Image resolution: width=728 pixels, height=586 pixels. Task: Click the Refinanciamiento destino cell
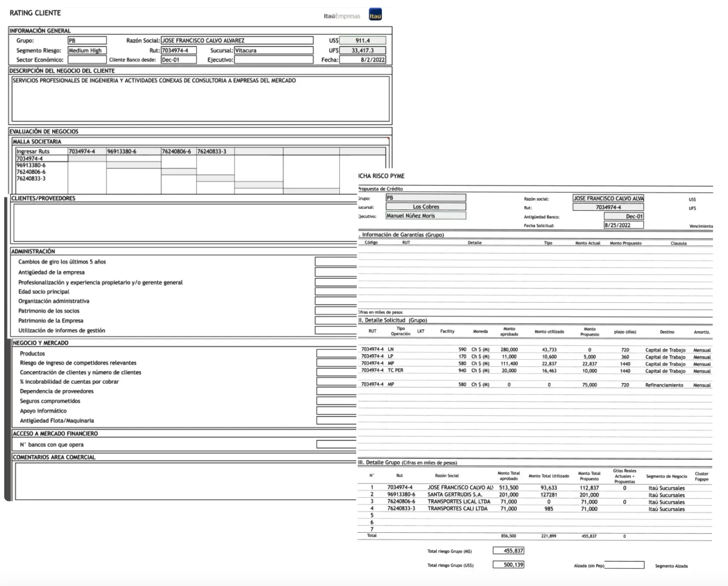click(664, 385)
